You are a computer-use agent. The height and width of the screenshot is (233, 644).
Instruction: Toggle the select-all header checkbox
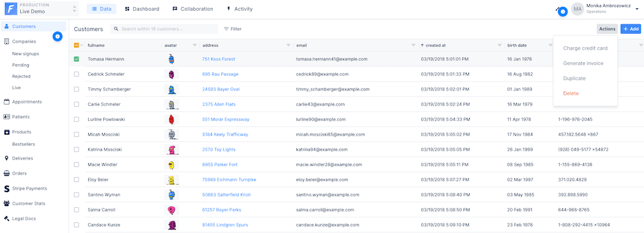[x=76, y=45]
